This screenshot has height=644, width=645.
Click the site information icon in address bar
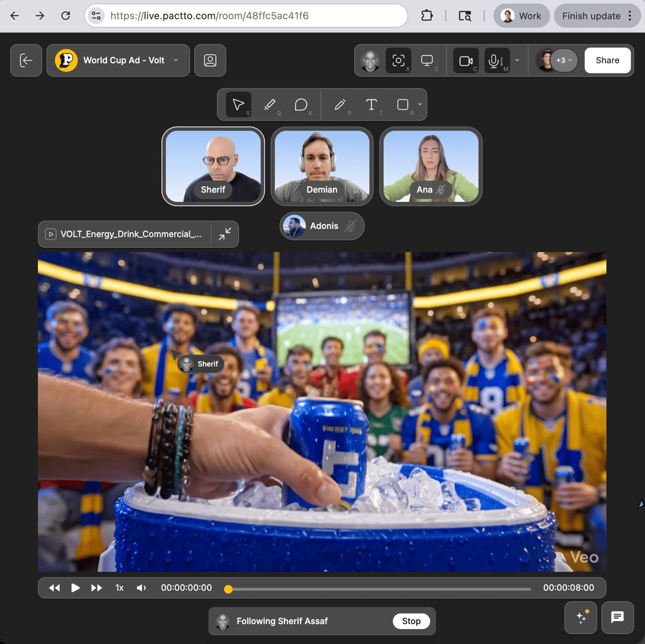pos(96,15)
